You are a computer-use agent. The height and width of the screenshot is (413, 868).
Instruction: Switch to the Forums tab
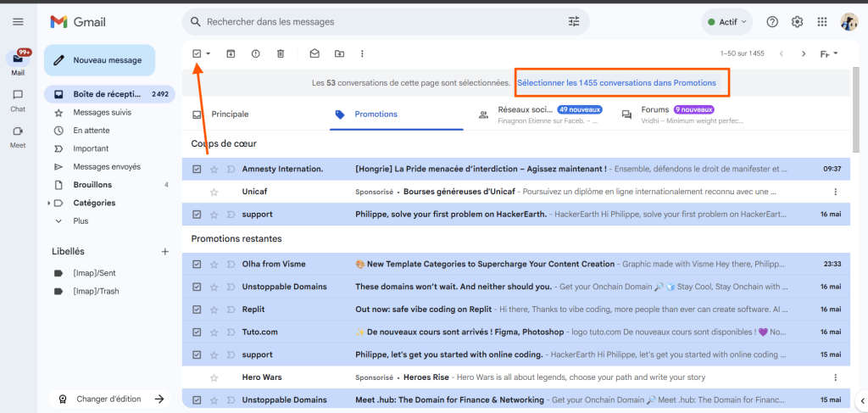683,114
